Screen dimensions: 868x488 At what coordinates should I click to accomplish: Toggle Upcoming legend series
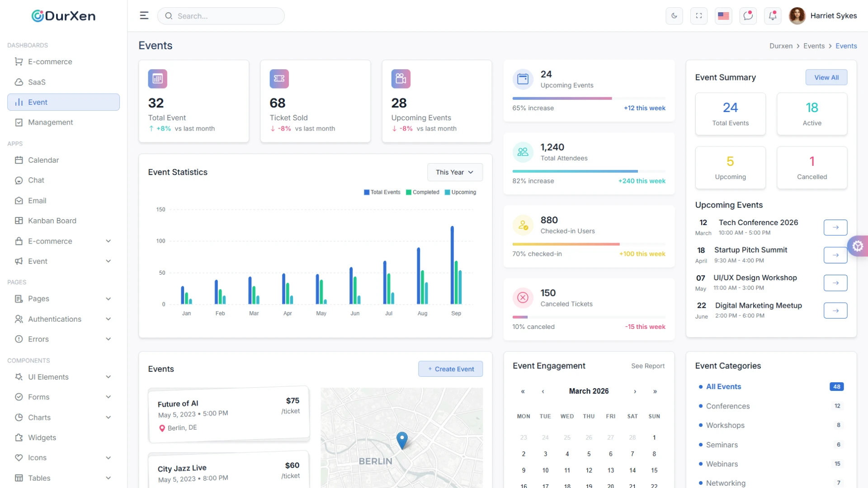coord(460,192)
